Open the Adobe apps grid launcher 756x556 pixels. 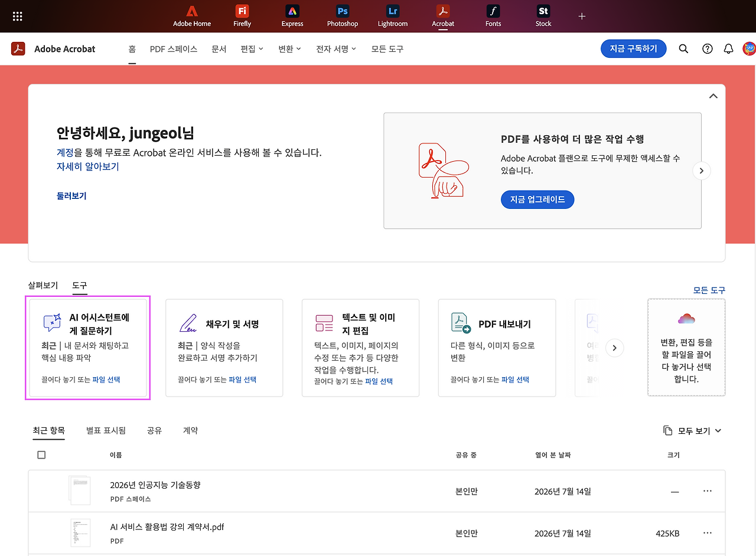pyautogui.click(x=18, y=17)
